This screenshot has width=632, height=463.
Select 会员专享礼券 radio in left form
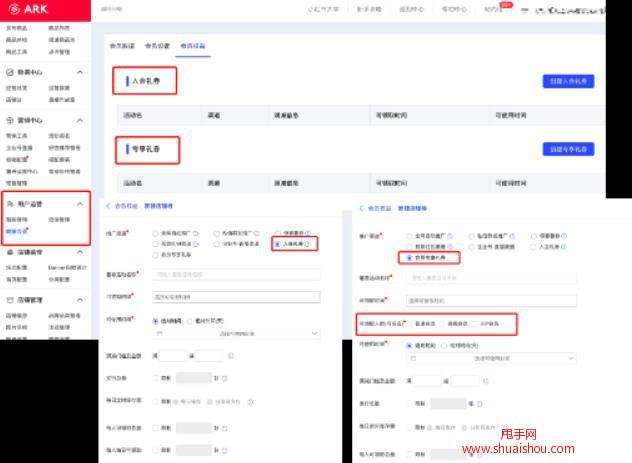pyautogui.click(x=155, y=255)
